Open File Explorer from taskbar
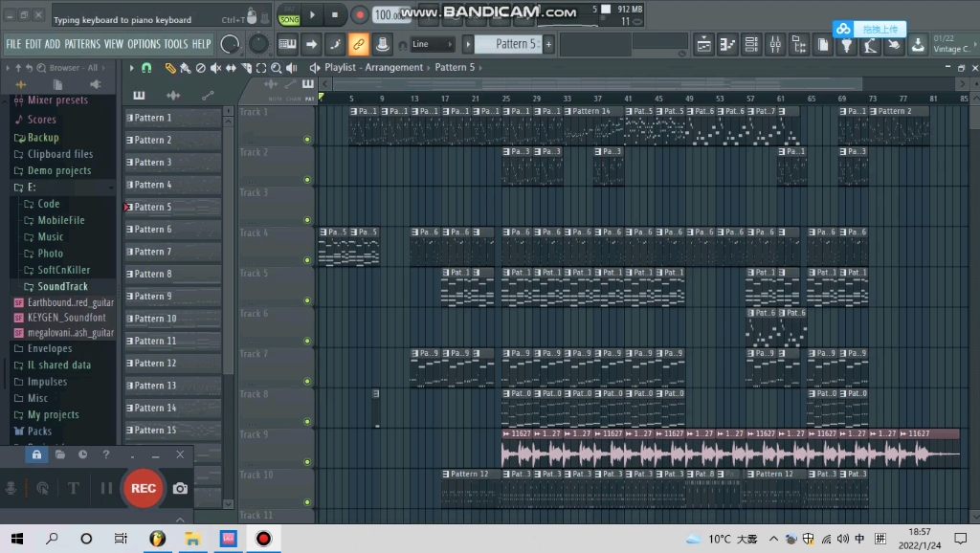980x553 pixels. [192, 539]
